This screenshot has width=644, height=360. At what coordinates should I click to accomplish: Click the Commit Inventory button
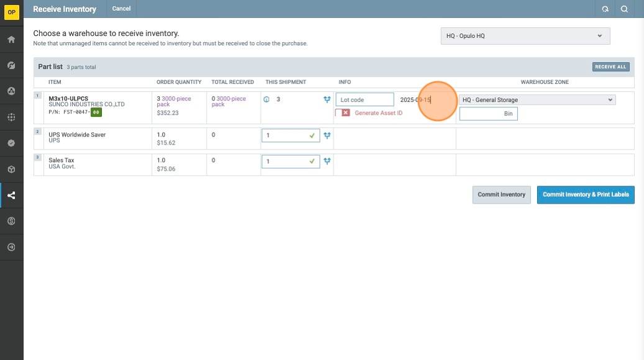[x=501, y=195]
